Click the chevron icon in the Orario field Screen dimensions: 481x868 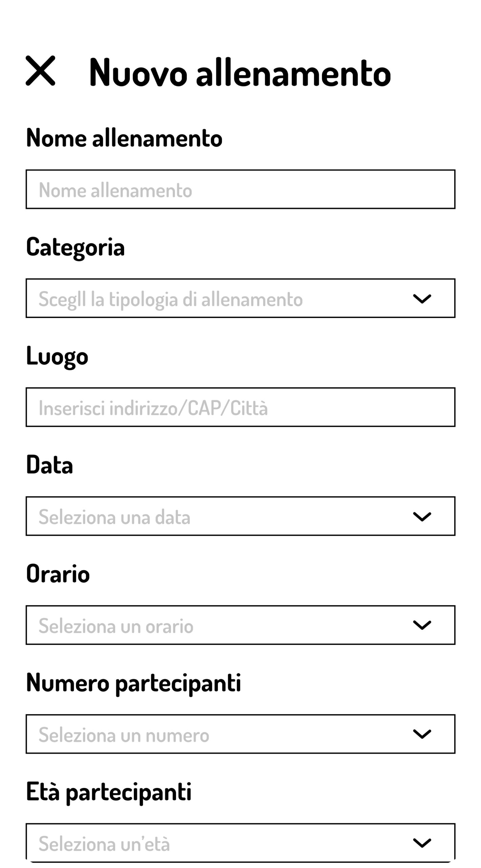point(422,625)
